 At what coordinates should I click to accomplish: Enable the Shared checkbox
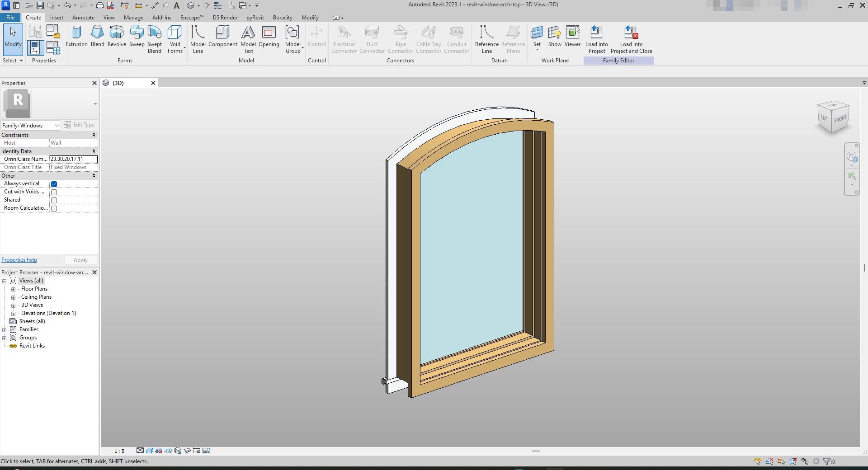[x=54, y=200]
